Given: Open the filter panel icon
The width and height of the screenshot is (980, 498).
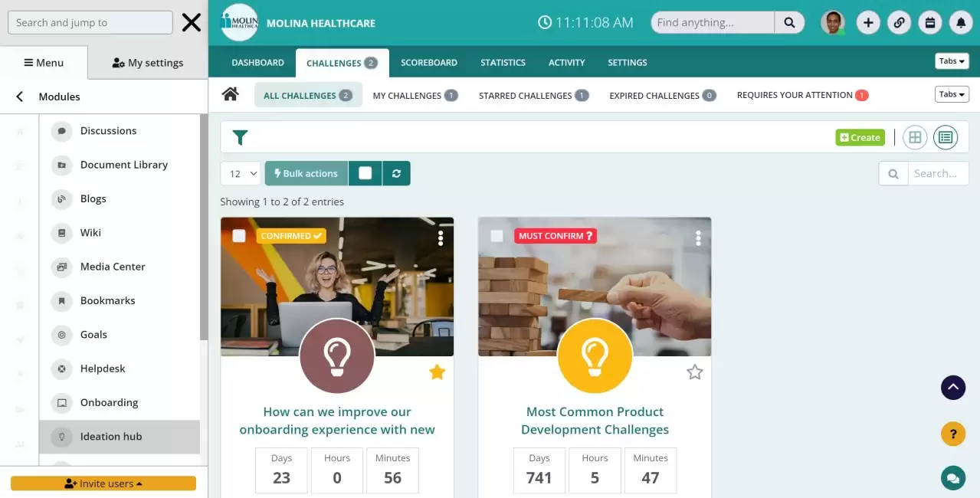Looking at the screenshot, I should tap(240, 137).
